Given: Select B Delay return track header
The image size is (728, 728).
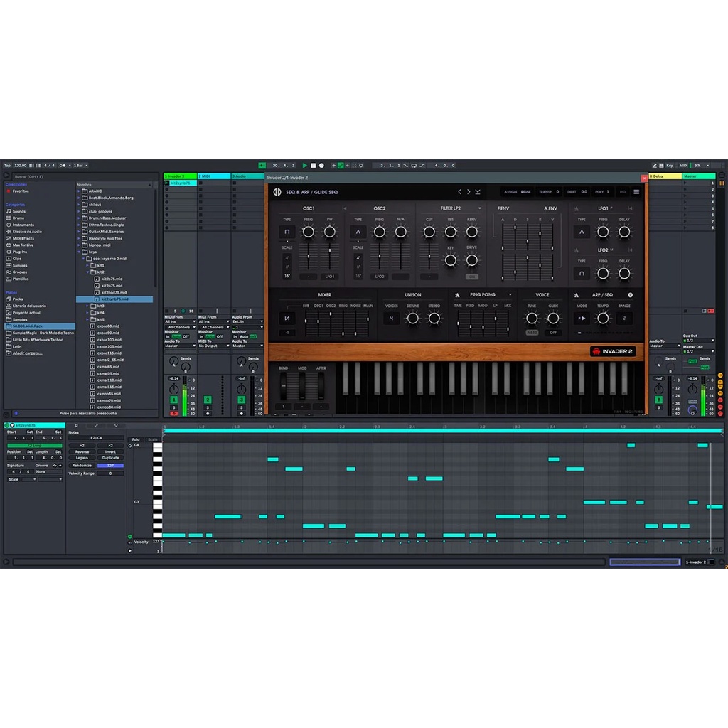Looking at the screenshot, I should click(x=665, y=176).
